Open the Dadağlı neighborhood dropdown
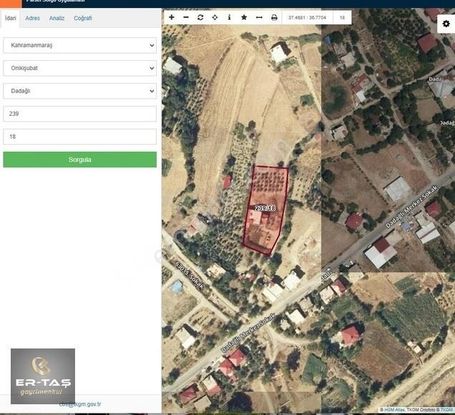The image size is (455, 415). coord(80,91)
